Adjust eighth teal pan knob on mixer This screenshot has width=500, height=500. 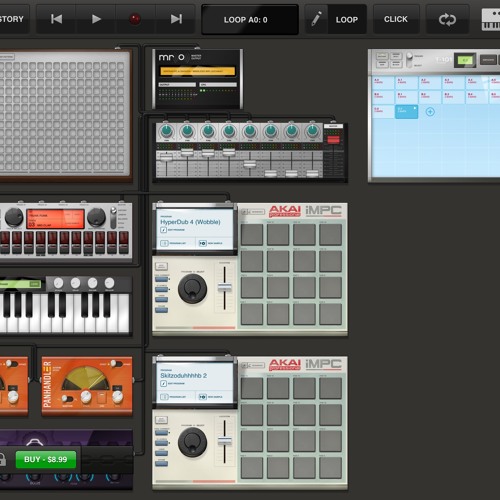pos(312,131)
